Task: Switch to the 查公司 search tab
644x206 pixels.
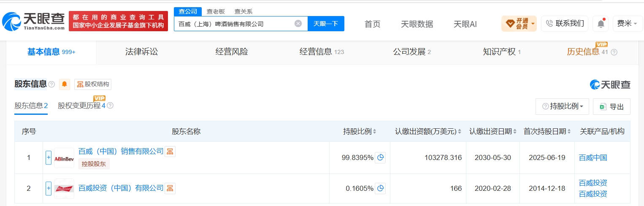Action: 187,11
